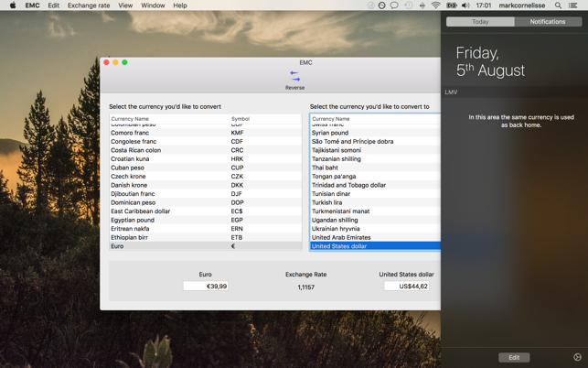Open Notification Center settings gear icon
The image size is (588, 368).
[x=577, y=357]
